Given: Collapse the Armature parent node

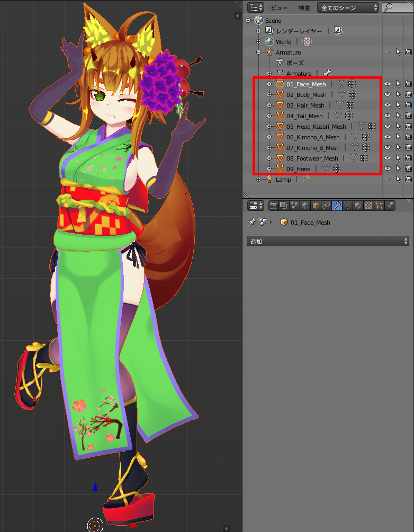Looking at the screenshot, I should tap(258, 52).
